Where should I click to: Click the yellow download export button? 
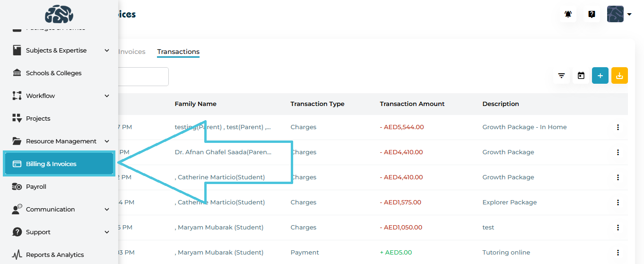(x=619, y=76)
